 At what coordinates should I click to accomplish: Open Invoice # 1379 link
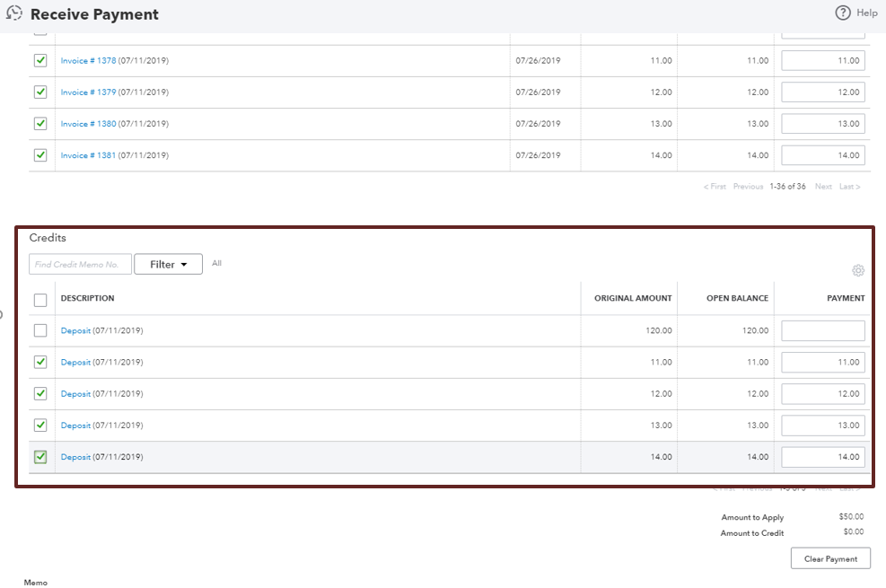click(x=88, y=92)
